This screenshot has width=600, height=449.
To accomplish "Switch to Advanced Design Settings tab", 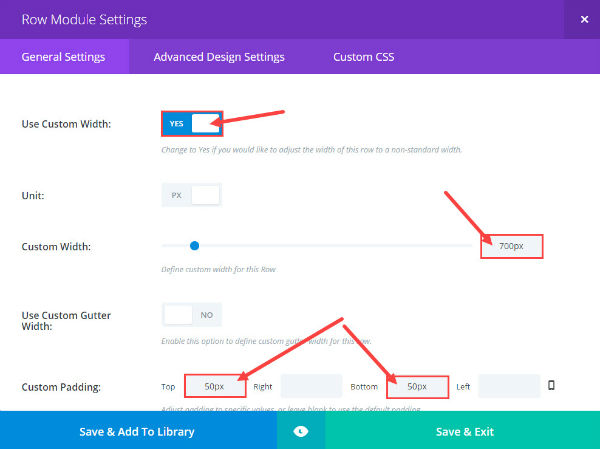I will click(x=219, y=57).
